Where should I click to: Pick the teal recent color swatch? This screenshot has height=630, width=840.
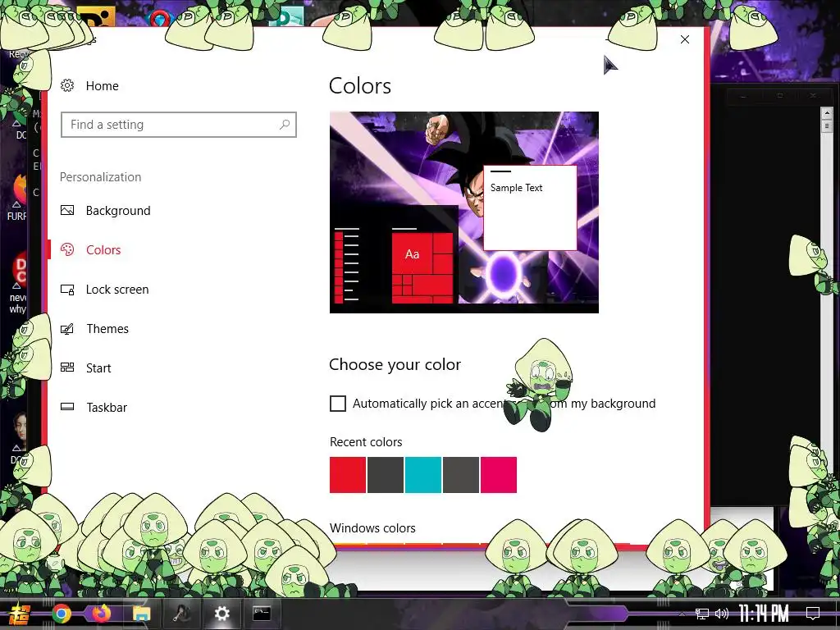click(423, 475)
